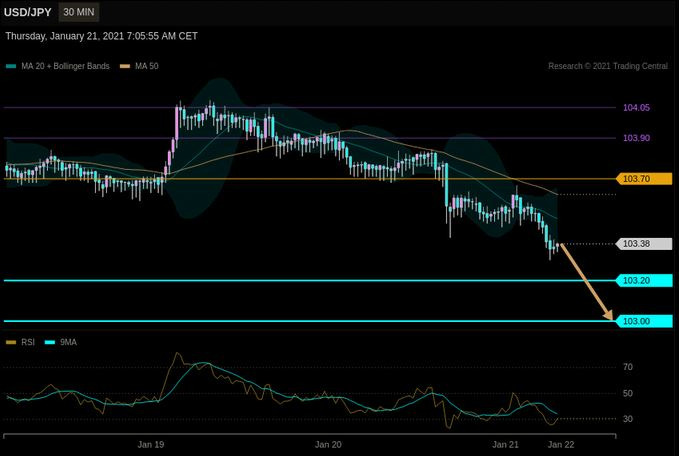Toggle the 9MA legend entry

(x=61, y=342)
